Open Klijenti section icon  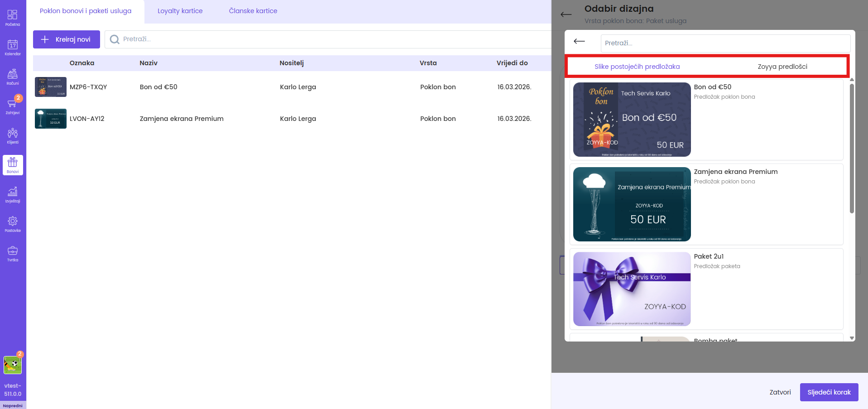click(13, 135)
